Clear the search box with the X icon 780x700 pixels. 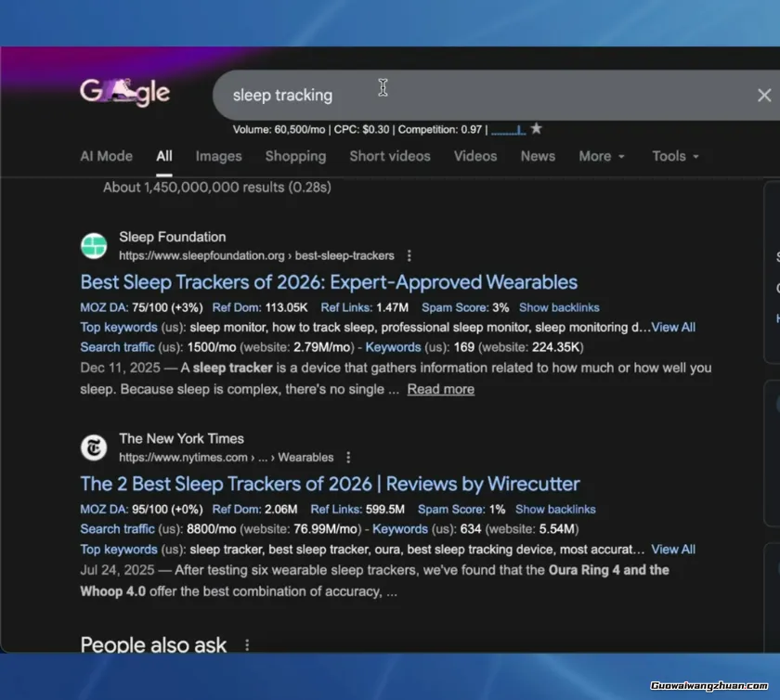763,95
